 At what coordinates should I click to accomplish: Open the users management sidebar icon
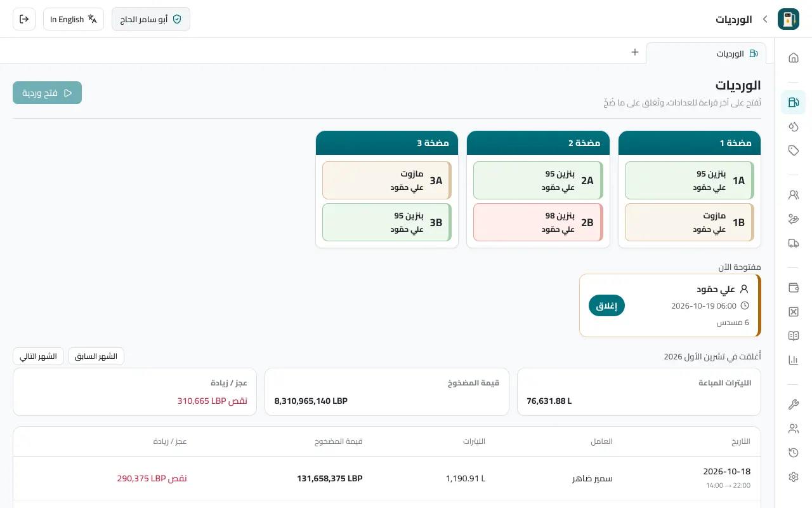click(x=793, y=429)
